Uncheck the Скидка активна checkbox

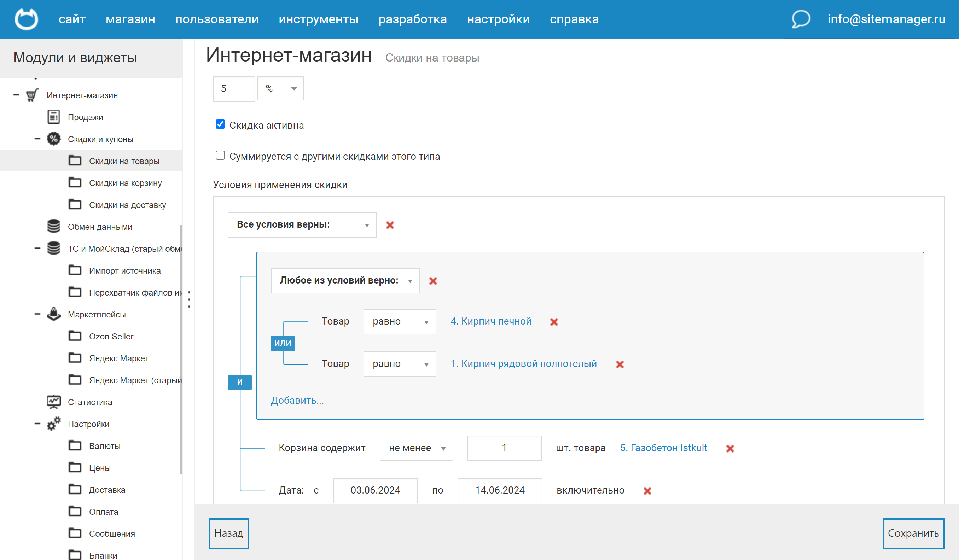(x=220, y=124)
